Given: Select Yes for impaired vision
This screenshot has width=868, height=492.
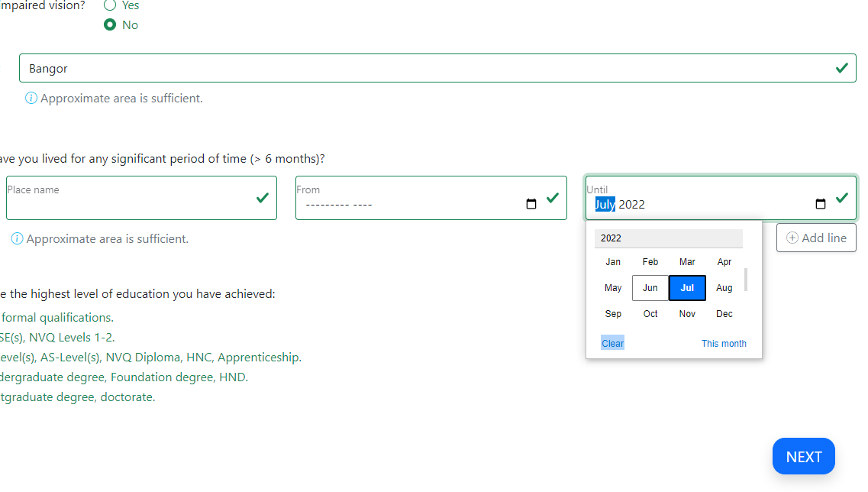Looking at the screenshot, I should point(110,5).
